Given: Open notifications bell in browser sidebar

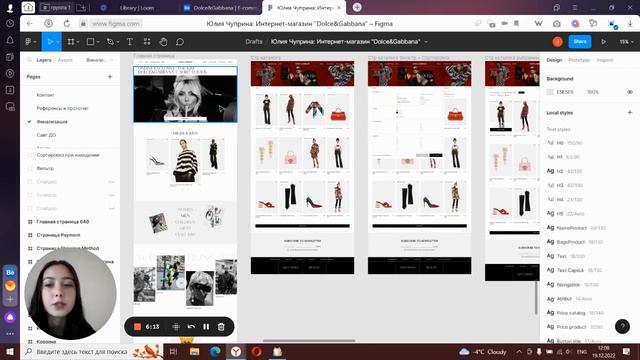Looking at the screenshot, I should tap(10, 40).
